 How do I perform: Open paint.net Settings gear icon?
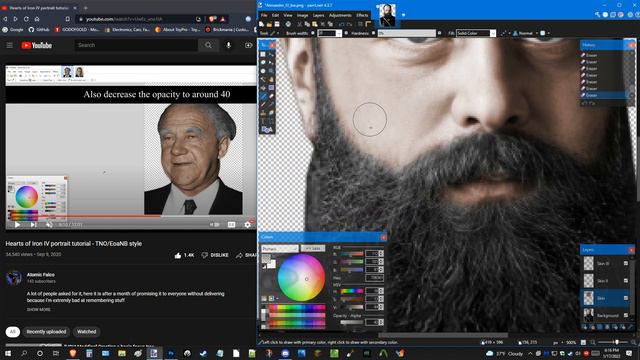tap(630, 14)
